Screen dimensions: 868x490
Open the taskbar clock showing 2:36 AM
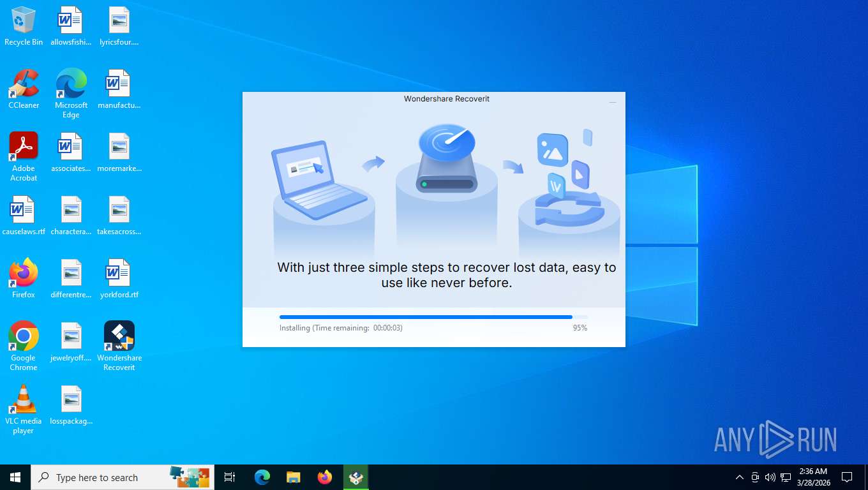pyautogui.click(x=813, y=477)
